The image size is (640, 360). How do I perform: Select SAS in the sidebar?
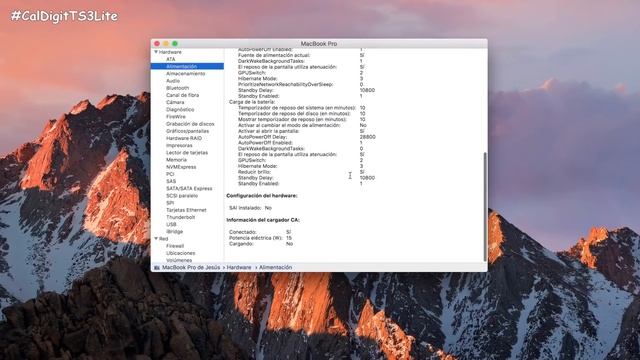[x=171, y=181]
